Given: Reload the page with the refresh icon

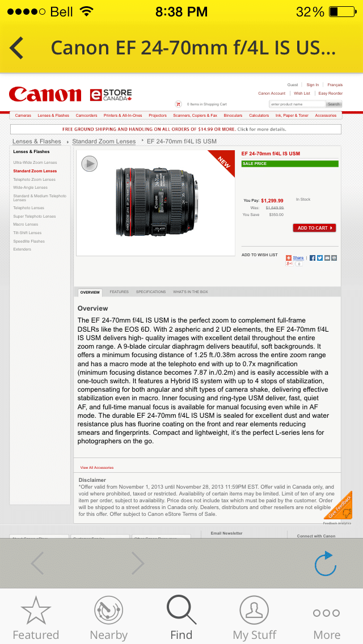Looking at the screenshot, I should tap(326, 563).
